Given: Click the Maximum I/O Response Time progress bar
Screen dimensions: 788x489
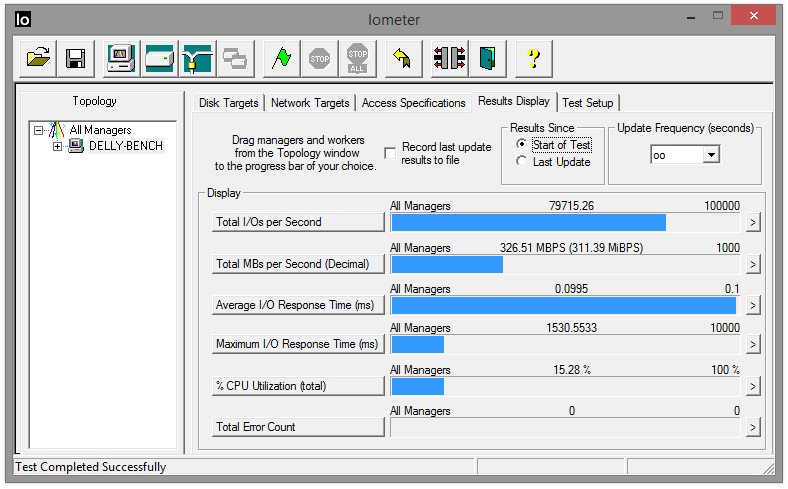Looking at the screenshot, I should coord(565,345).
